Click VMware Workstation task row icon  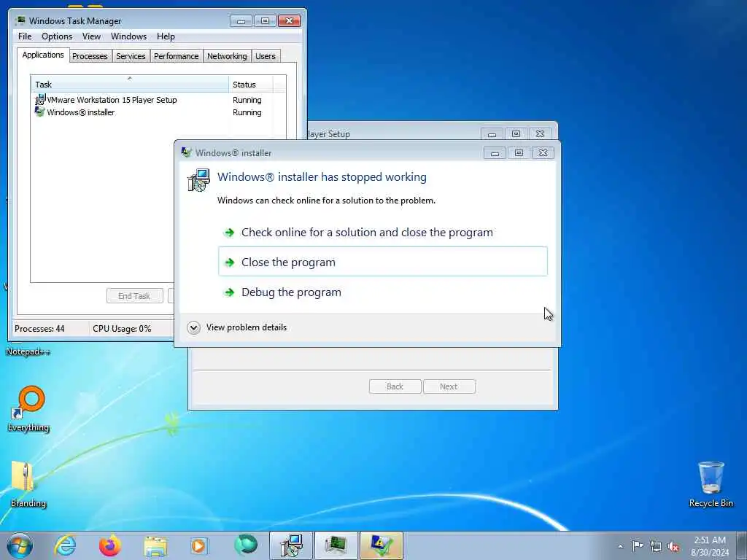coord(41,99)
